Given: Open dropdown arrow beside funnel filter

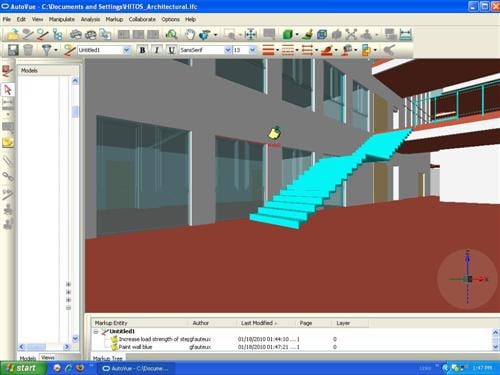Looking at the screenshot, I should [56, 50].
